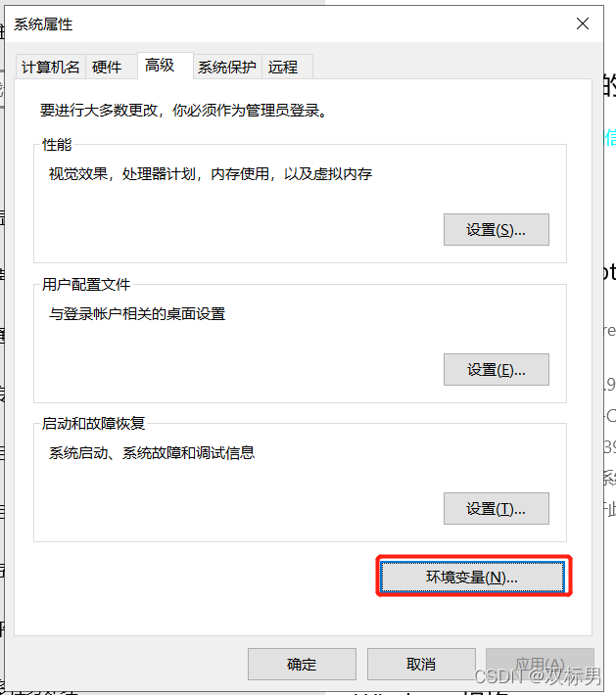Click the 用户配置文件 group label
616x695 pixels.
pos(86,284)
